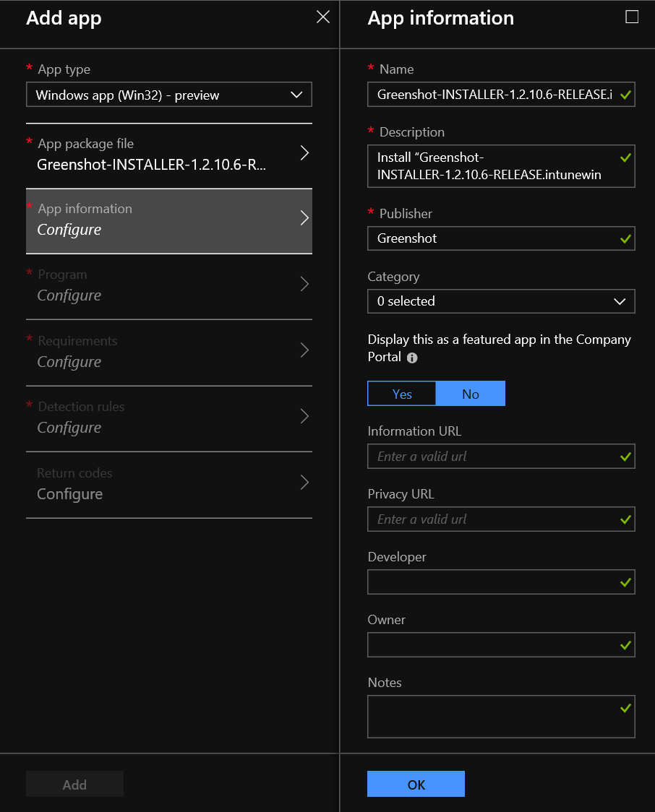Viewport: 655px width, 812px height.
Task: Open the App type dropdown
Action: point(169,95)
